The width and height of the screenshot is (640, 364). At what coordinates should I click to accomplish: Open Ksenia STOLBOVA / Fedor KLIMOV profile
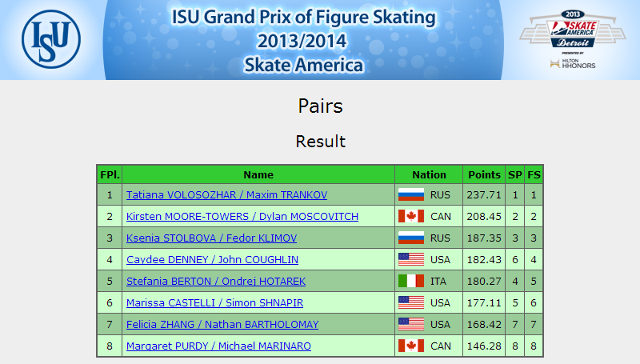(x=211, y=238)
